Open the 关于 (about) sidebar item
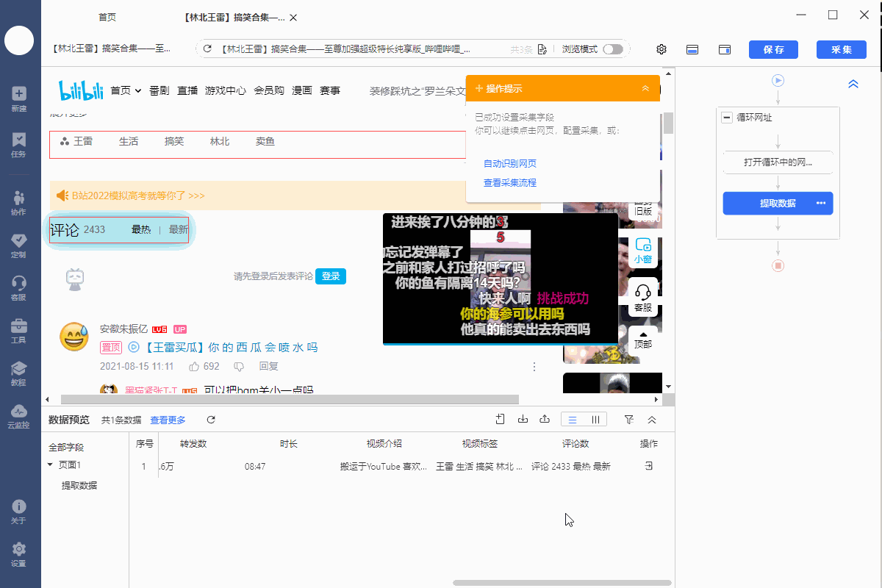The width and height of the screenshot is (882, 588). pyautogui.click(x=19, y=512)
